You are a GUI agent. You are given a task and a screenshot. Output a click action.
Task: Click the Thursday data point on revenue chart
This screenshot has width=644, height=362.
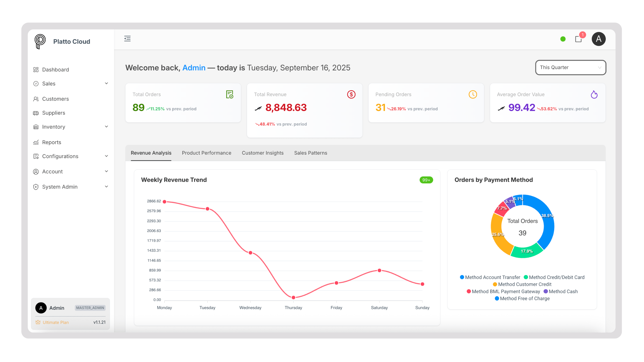[293, 297]
